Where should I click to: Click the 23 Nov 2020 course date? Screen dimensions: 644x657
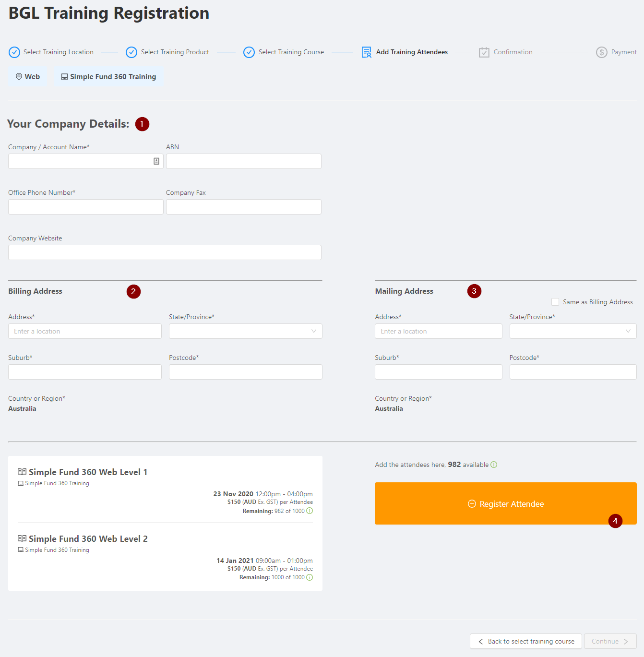(x=233, y=494)
